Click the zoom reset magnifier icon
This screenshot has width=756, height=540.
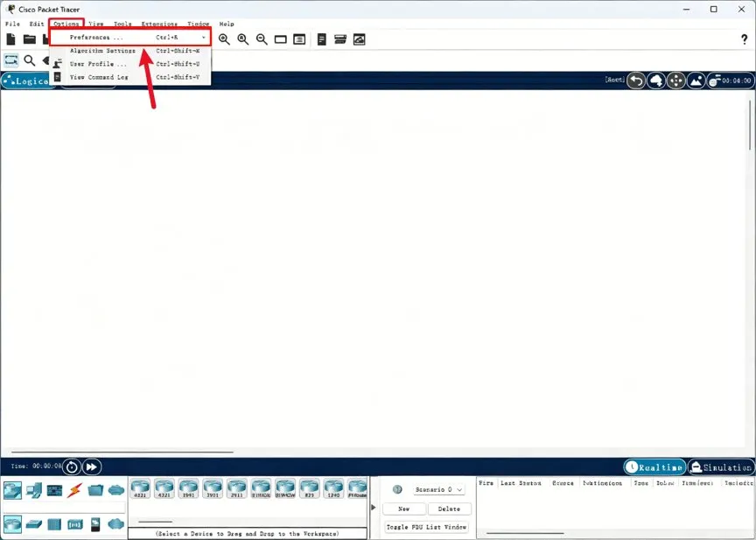pos(243,39)
